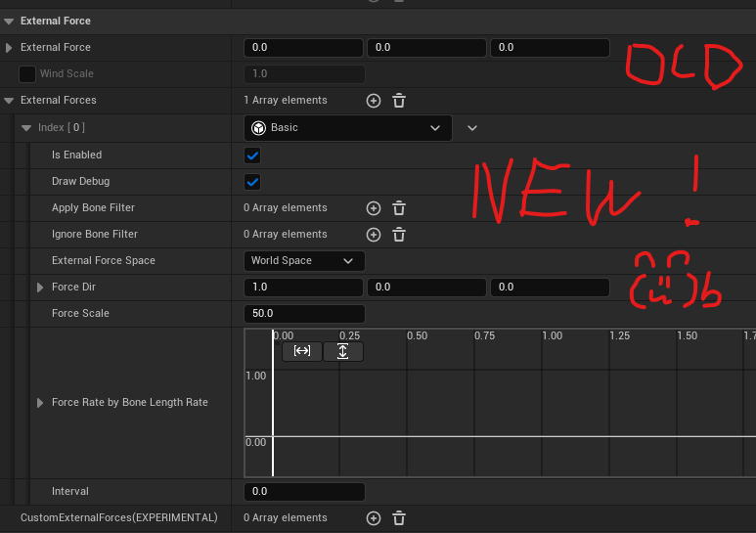The height and width of the screenshot is (533, 756).
Task: Select the Interval property label
Action: (69, 492)
